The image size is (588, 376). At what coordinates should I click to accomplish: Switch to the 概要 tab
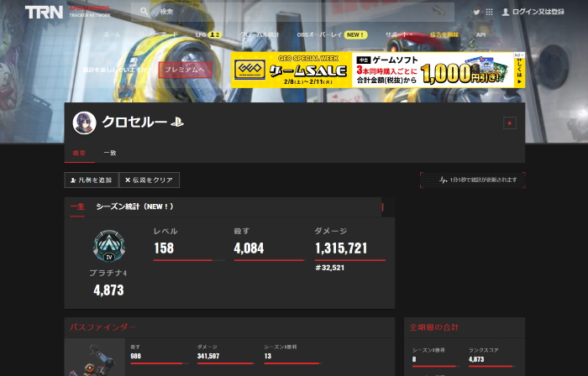click(x=79, y=153)
